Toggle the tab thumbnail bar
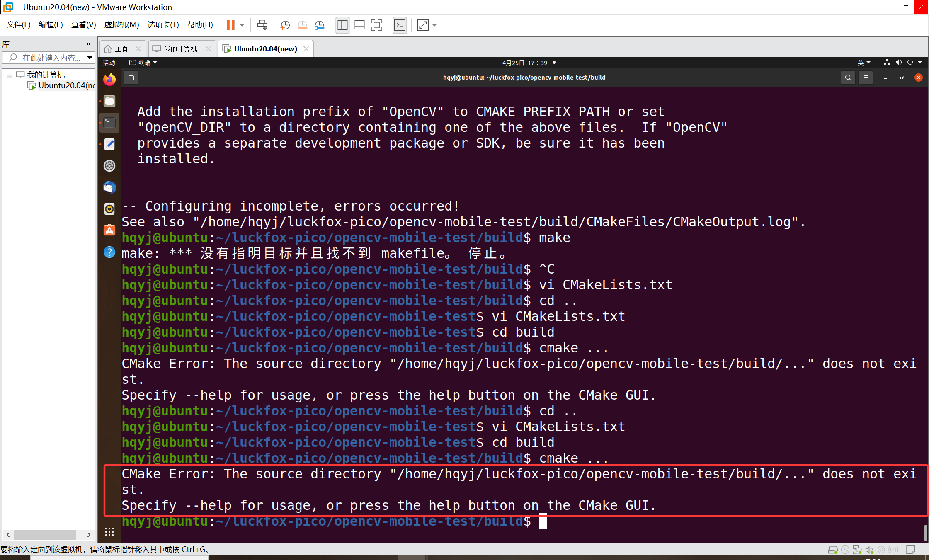The height and width of the screenshot is (560, 929). (359, 25)
